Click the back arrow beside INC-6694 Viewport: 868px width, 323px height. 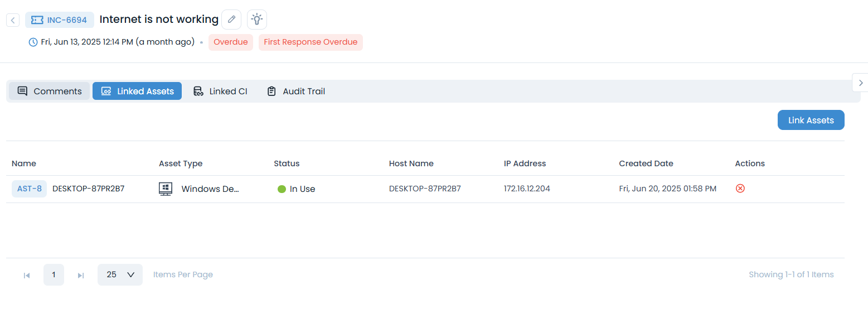coord(13,20)
